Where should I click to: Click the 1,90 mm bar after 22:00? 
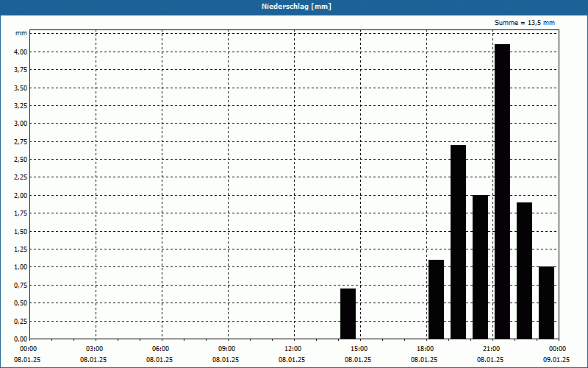click(x=524, y=270)
